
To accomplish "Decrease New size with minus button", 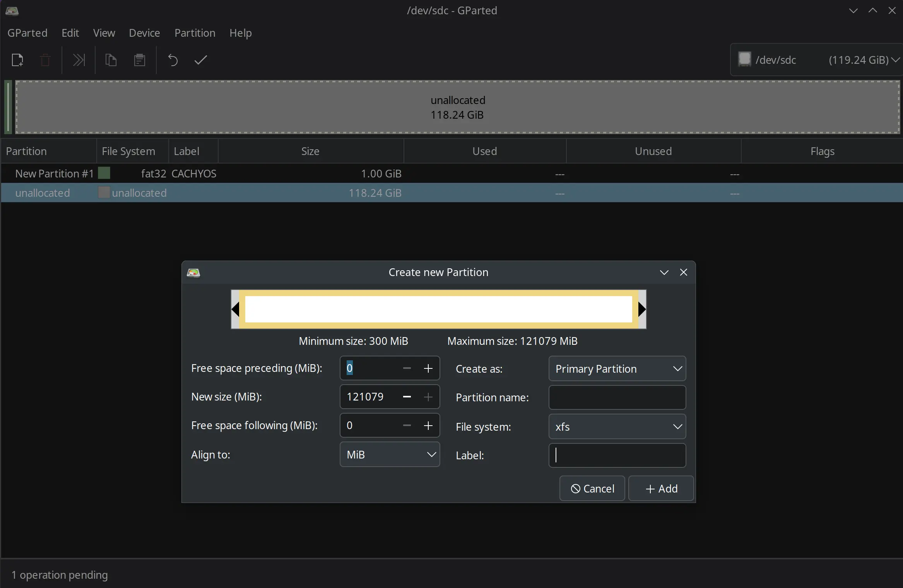I will click(x=407, y=397).
